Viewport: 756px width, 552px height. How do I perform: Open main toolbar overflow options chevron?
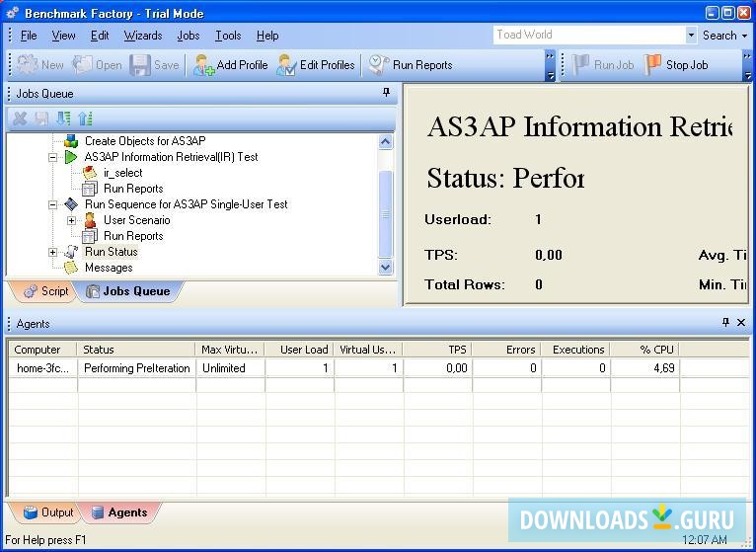(550, 65)
